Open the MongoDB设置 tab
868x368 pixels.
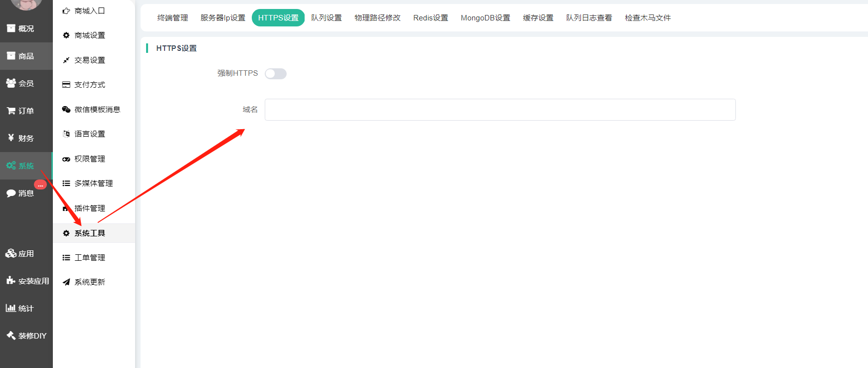pos(486,18)
